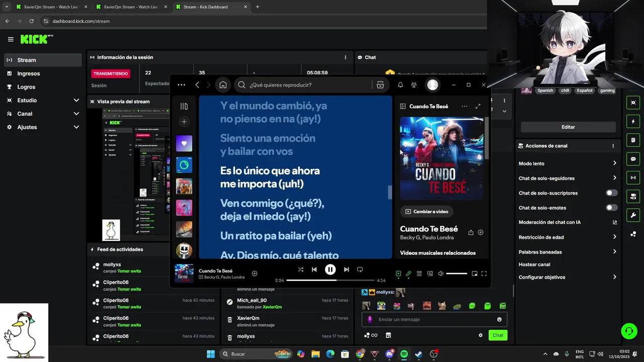The width and height of the screenshot is (644, 362).
Task: Click the Enviar un mensaje field
Action: click(435, 319)
